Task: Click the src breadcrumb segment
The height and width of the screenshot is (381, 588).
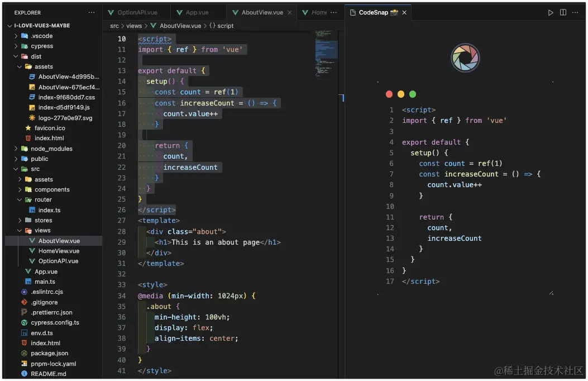Action: point(114,26)
